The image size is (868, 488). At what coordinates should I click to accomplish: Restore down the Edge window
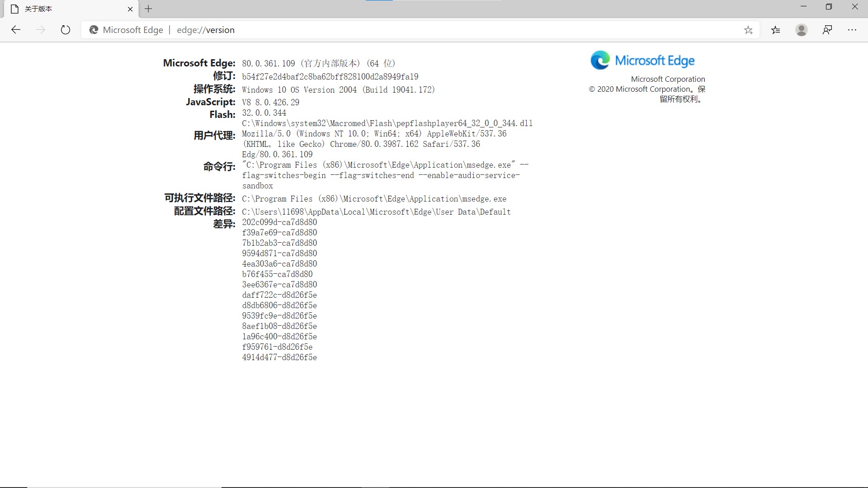coord(829,7)
